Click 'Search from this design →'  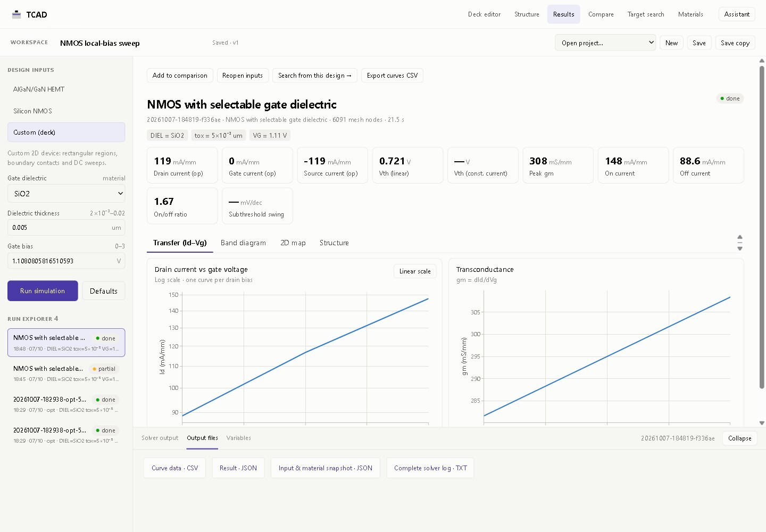(315, 76)
